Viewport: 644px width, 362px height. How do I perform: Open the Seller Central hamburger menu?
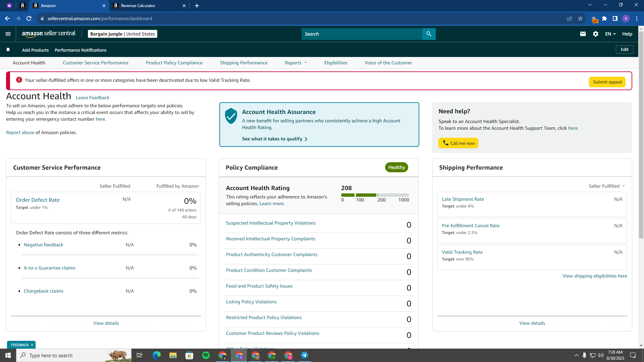[x=8, y=34]
